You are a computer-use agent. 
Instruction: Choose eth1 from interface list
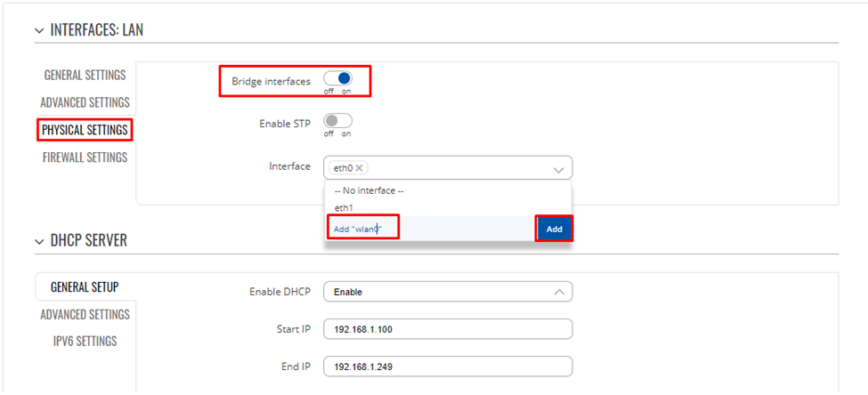coord(448,208)
